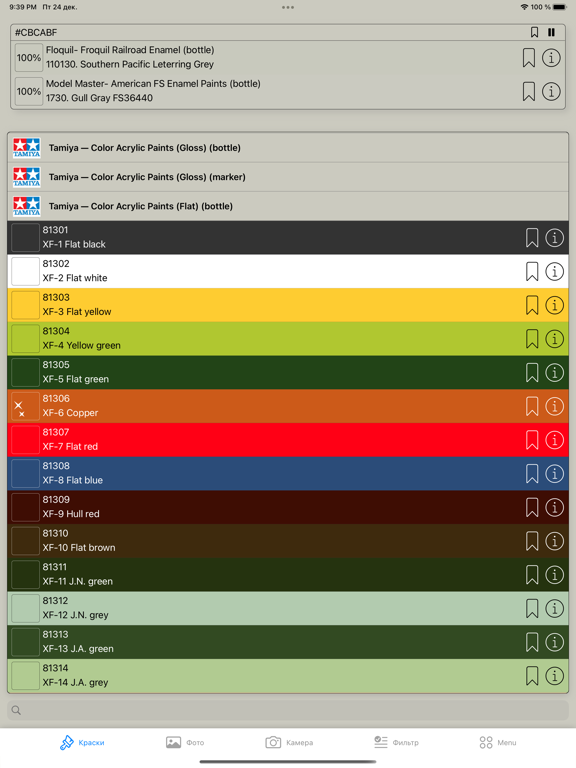Image resolution: width=576 pixels, height=768 pixels.
Task: Bookmark XF-14 J.A. grey
Action: (532, 676)
